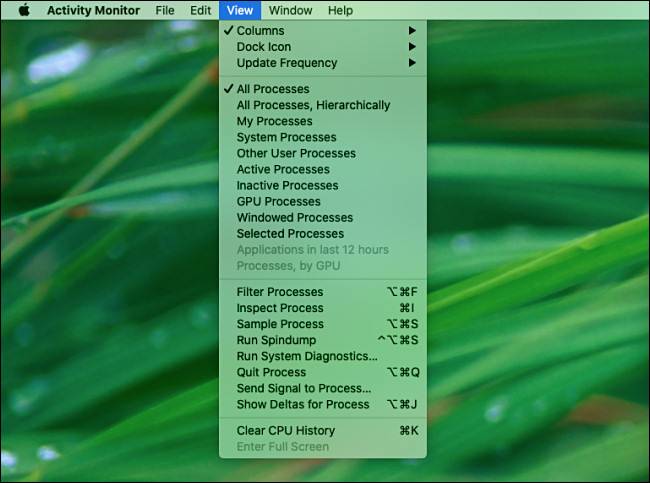
Task: Run System Diagnostics...
Action: (x=323, y=357)
